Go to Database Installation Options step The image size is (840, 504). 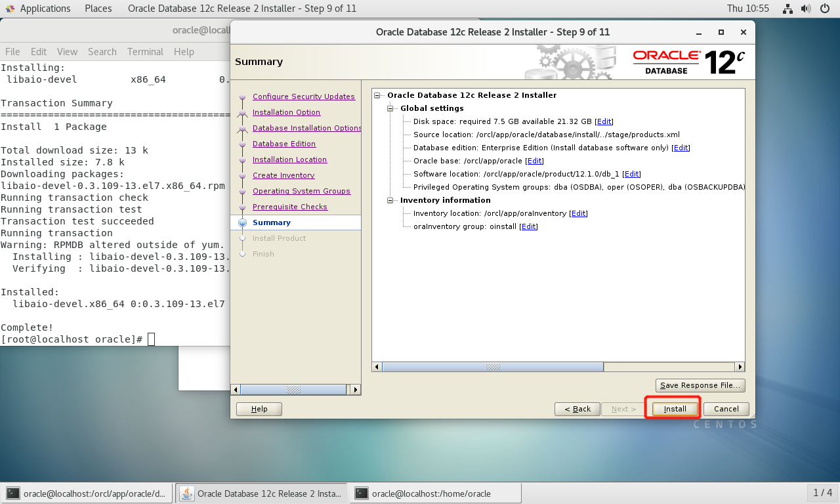(307, 128)
